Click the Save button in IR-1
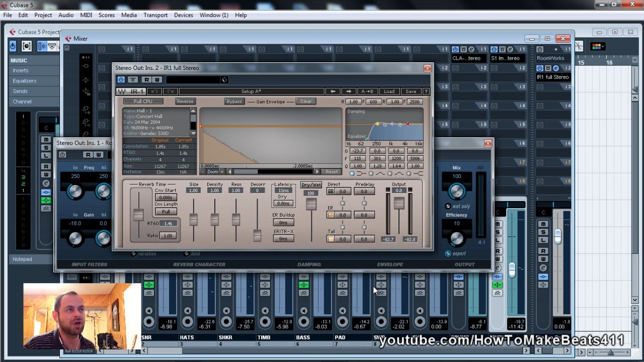 coord(411,92)
